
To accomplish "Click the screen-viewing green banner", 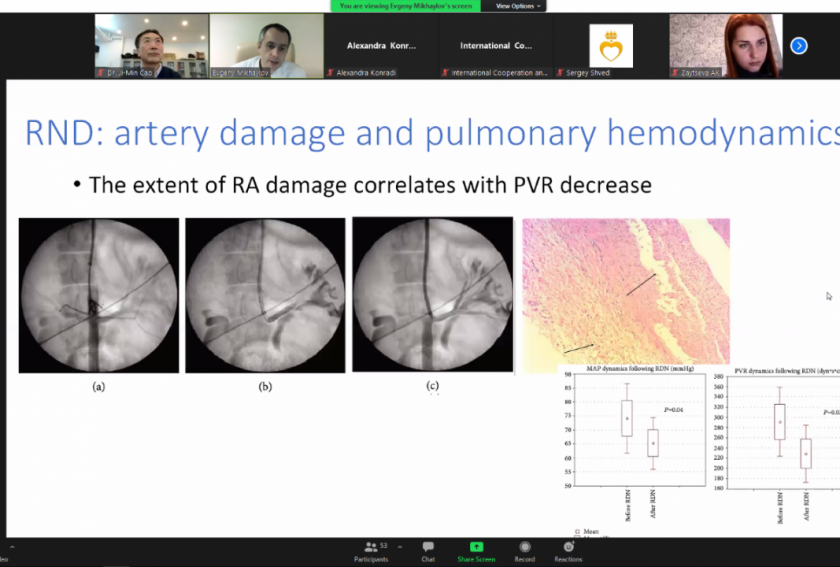I will pyautogui.click(x=405, y=6).
